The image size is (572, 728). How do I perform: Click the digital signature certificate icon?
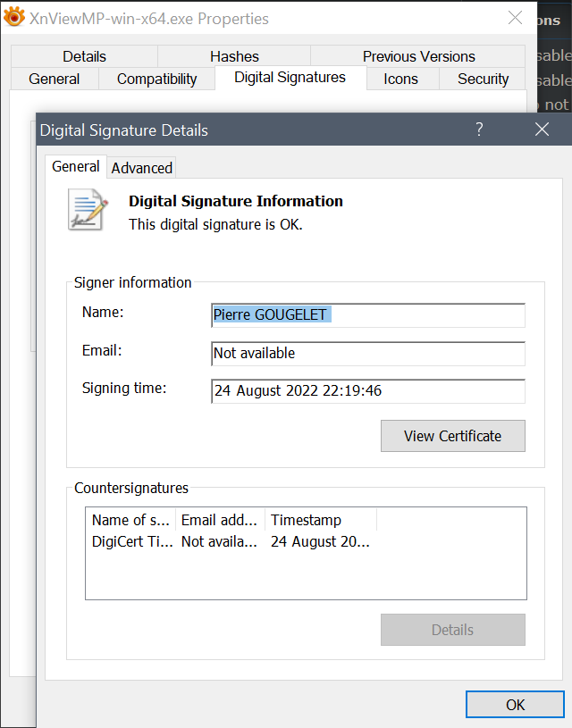pyautogui.click(x=88, y=210)
